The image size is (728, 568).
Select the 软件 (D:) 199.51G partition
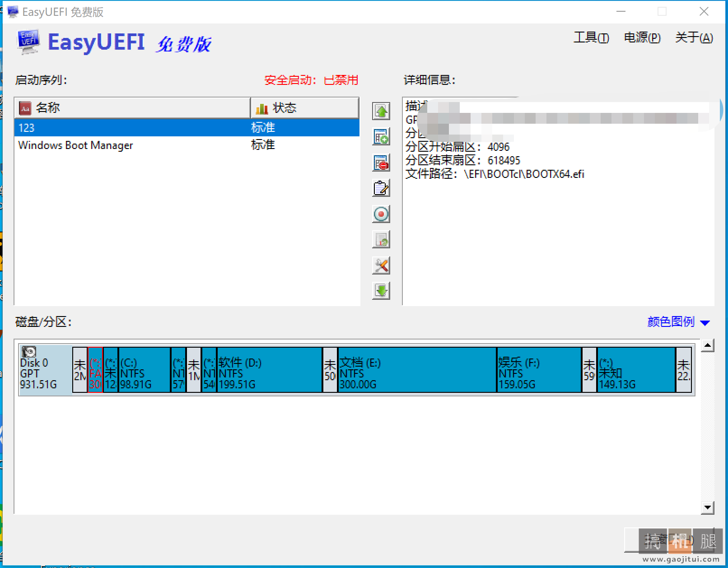pyautogui.click(x=270, y=370)
